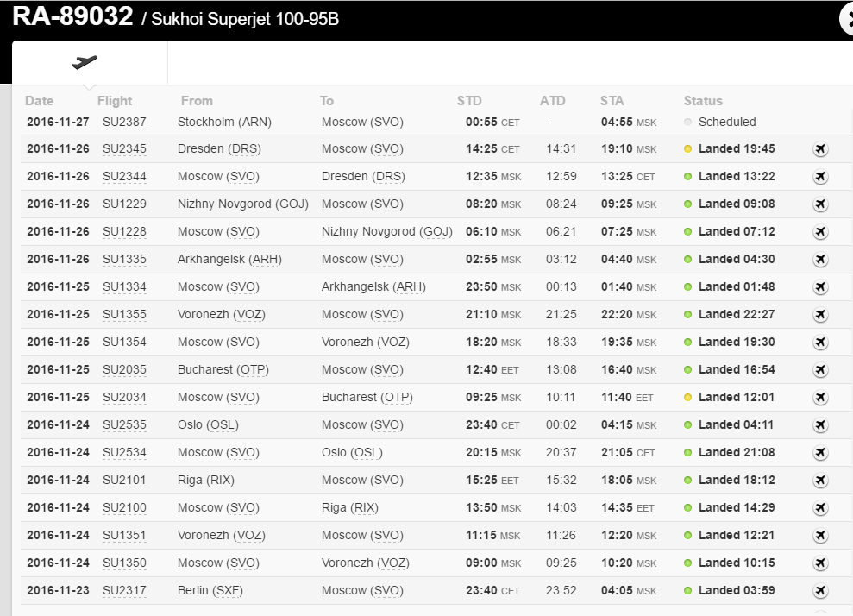Play back flight SU2035 from Bucharest
This screenshot has height=616, width=853.
820,369
